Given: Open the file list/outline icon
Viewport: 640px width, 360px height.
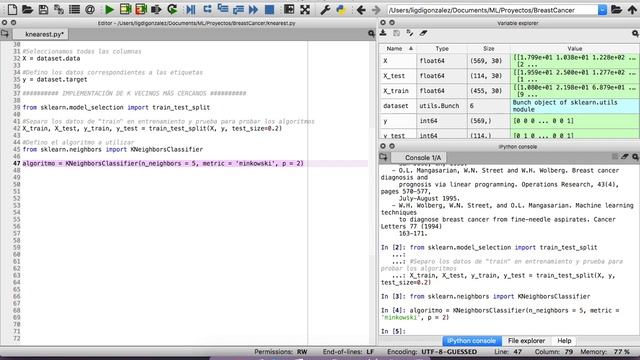Looking at the screenshot, I should click(x=74, y=9).
